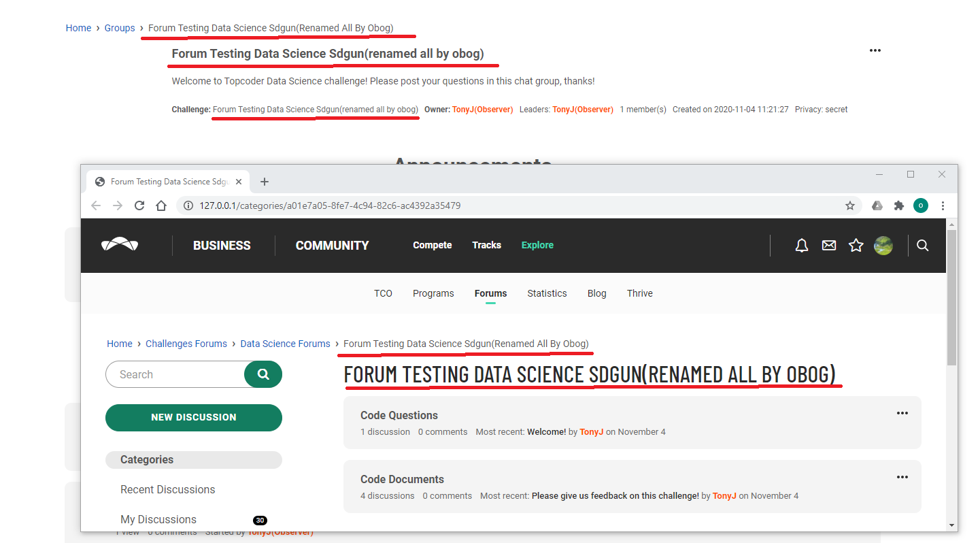This screenshot has height=543, width=980.
Task: Click the browser address bar URL
Action: pyautogui.click(x=330, y=205)
